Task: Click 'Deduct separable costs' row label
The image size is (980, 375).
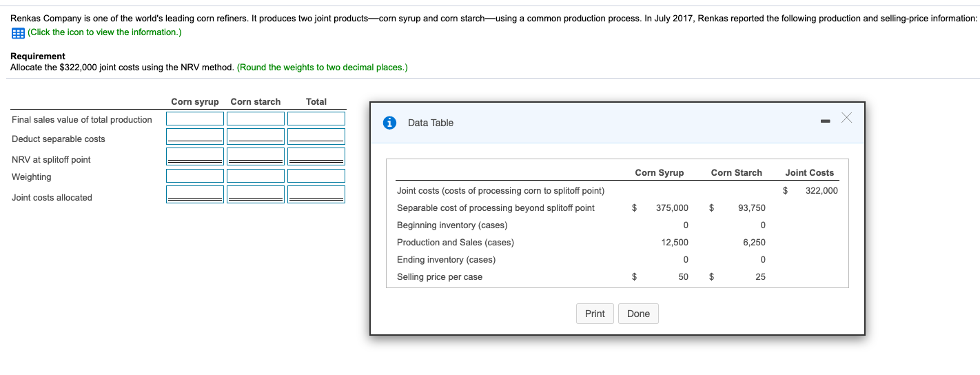Action: pyautogui.click(x=59, y=139)
